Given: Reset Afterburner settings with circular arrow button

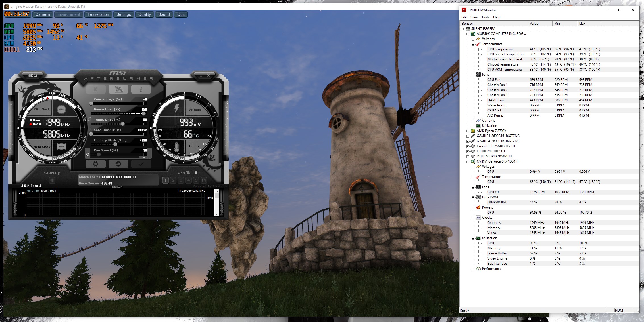Looking at the screenshot, I should pos(118,164).
